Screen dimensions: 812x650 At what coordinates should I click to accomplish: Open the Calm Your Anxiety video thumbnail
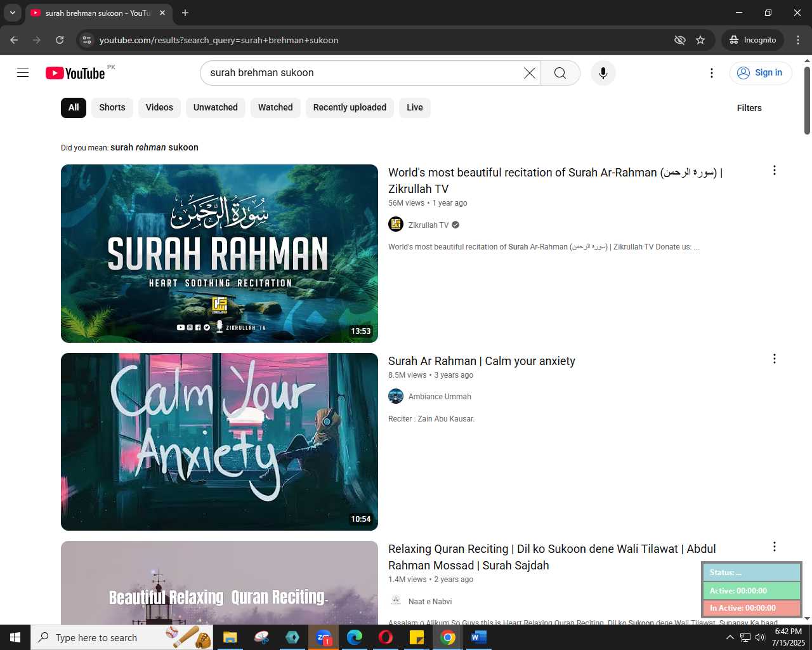[x=219, y=442]
